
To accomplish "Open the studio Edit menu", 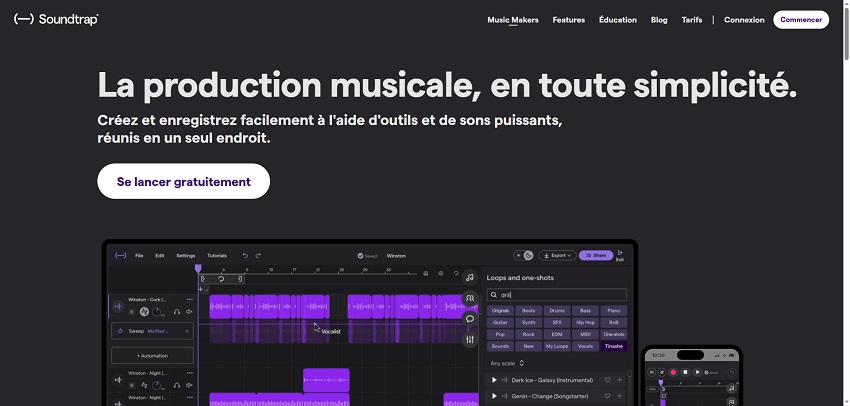I will coord(160,255).
